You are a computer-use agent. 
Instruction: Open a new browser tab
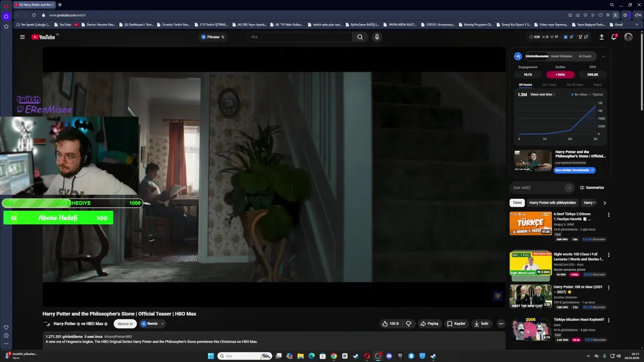[x=60, y=5]
